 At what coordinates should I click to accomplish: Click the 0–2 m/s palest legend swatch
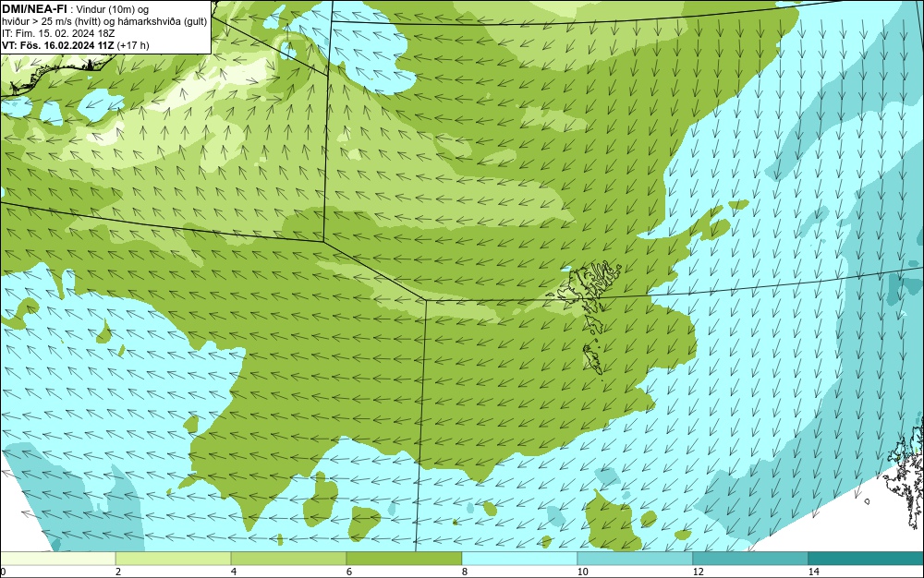coord(57,558)
